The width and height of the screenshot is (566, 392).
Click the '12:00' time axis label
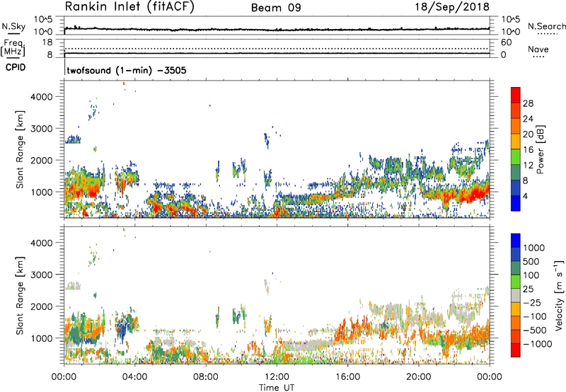(x=277, y=377)
